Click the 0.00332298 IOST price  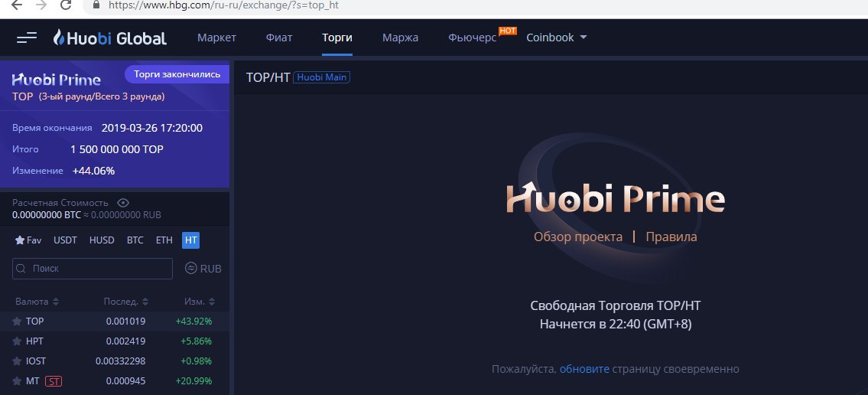120,361
